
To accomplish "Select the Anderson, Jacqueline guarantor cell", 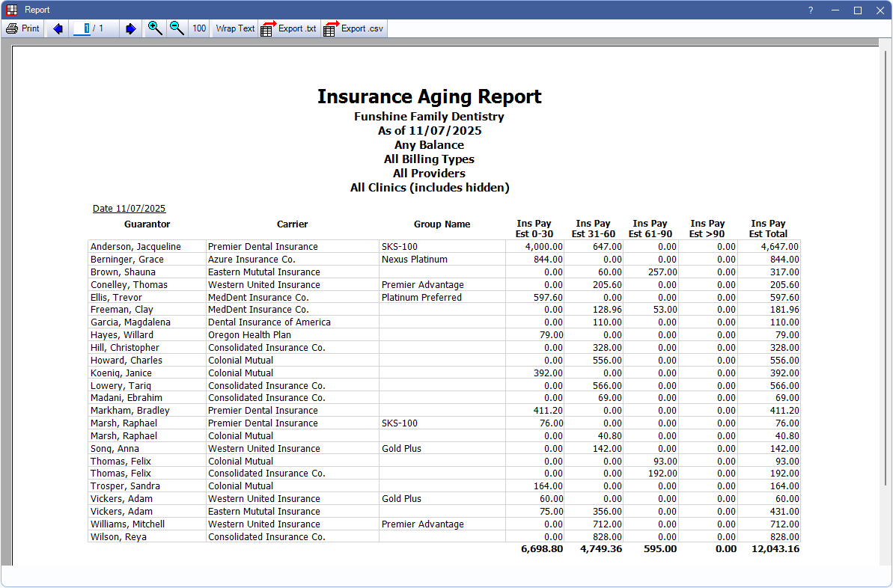I will 135,247.
